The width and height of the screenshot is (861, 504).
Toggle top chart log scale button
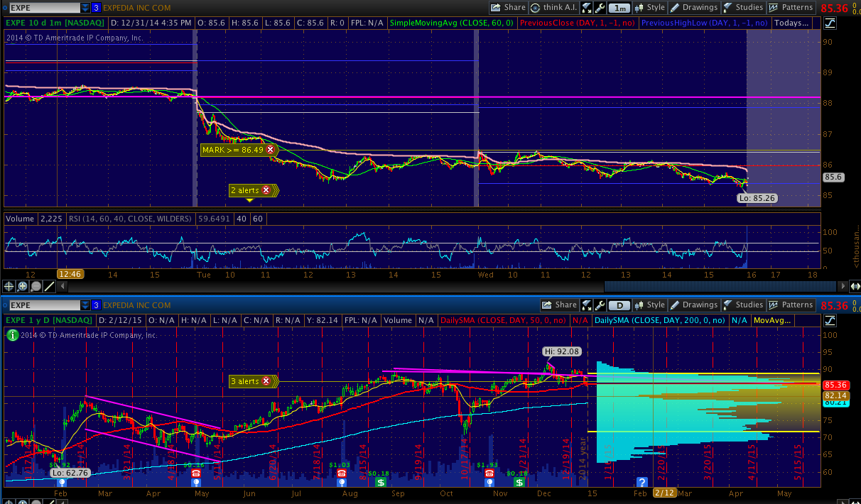point(830,23)
